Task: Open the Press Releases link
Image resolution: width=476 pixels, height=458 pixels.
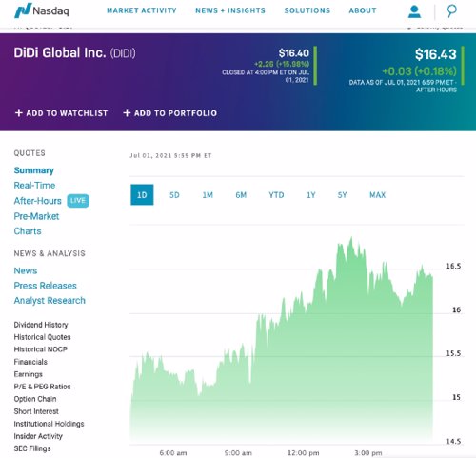Action: [x=46, y=286]
